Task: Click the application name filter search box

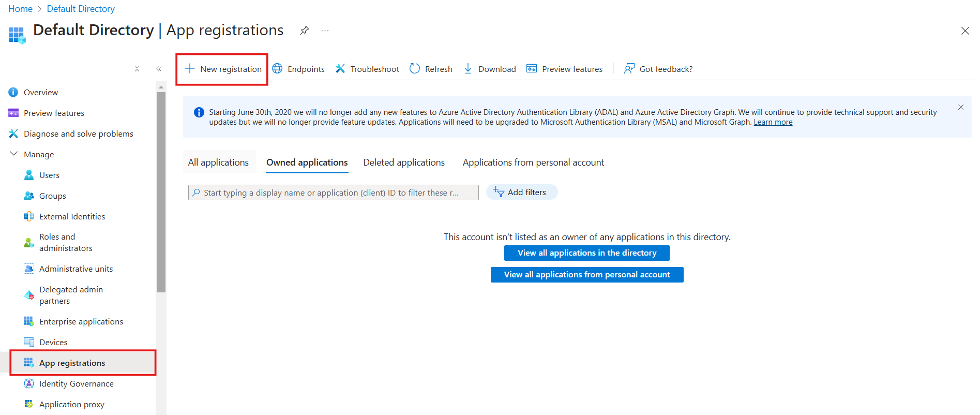Action: (x=334, y=192)
